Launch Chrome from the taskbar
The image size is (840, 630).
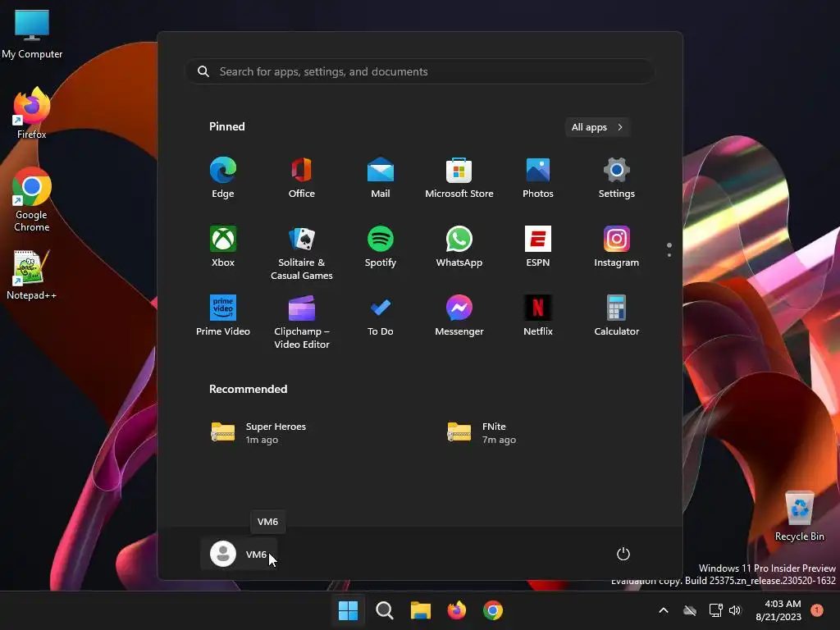coord(493,610)
